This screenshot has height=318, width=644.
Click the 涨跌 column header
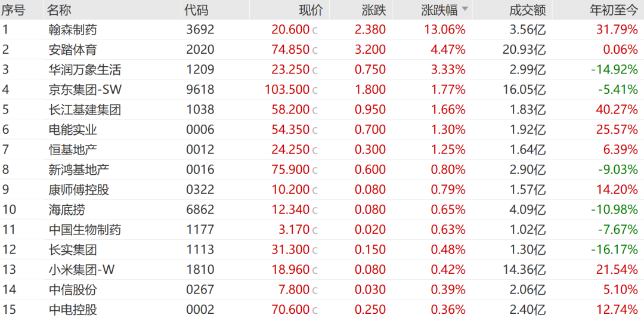(x=374, y=10)
